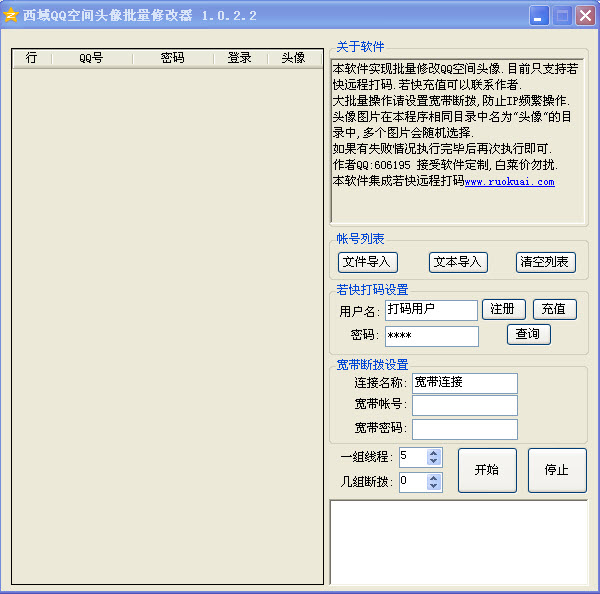
Task: Open the www.ruokuai.com link
Action: point(509,181)
